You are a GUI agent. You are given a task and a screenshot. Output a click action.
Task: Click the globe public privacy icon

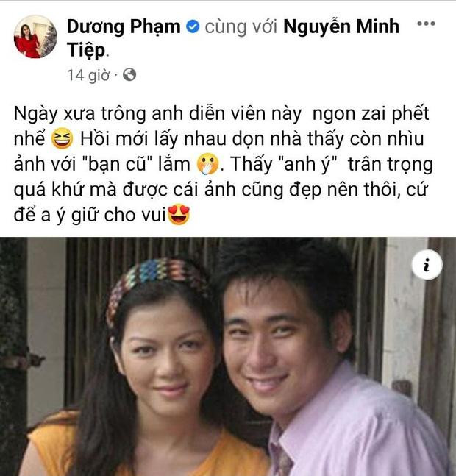pos(129,75)
